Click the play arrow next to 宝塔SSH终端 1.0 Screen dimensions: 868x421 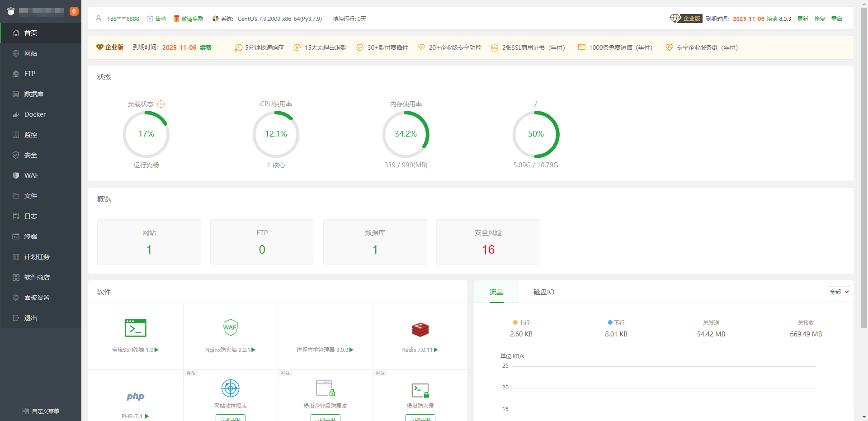156,350
